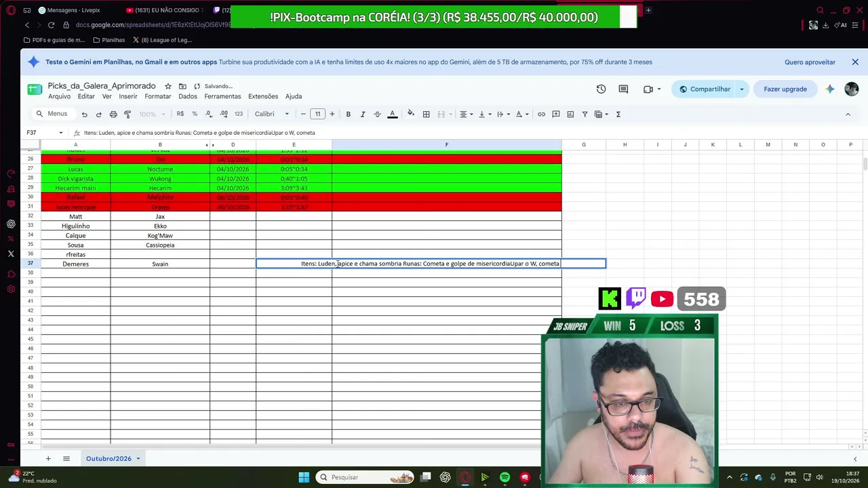
Task: Open the Formatar menu
Action: point(158,96)
